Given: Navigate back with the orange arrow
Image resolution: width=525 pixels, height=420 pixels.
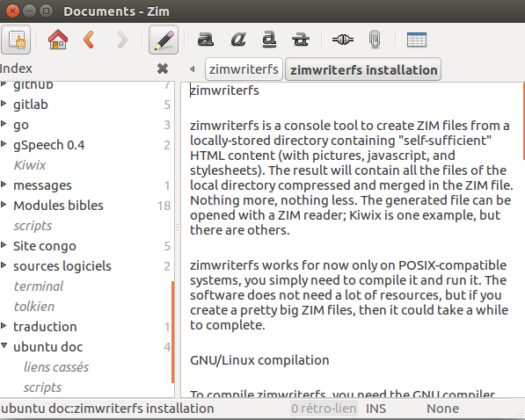Looking at the screenshot, I should pyautogui.click(x=89, y=40).
